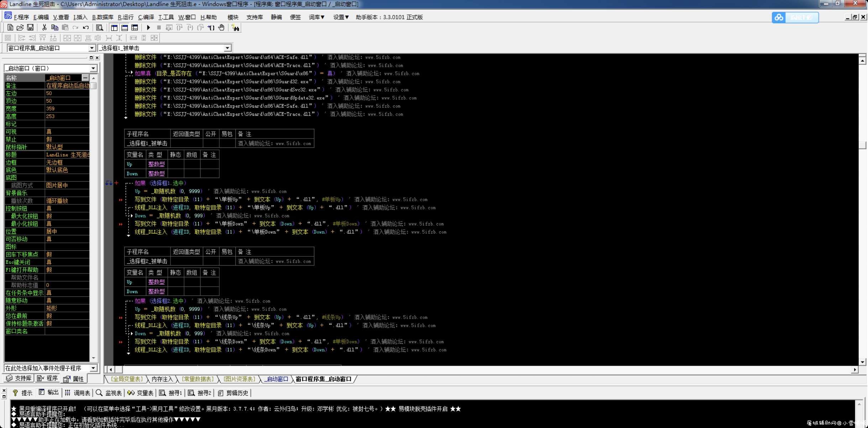This screenshot has height=428, width=868.
Task: Open the 窗口程序集_启动窗口 dropdown
Action: tap(92, 48)
